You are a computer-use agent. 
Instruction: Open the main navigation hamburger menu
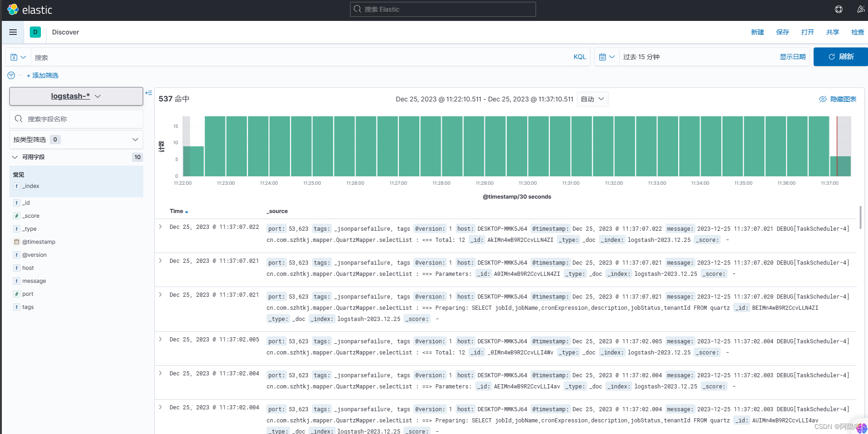coord(13,32)
